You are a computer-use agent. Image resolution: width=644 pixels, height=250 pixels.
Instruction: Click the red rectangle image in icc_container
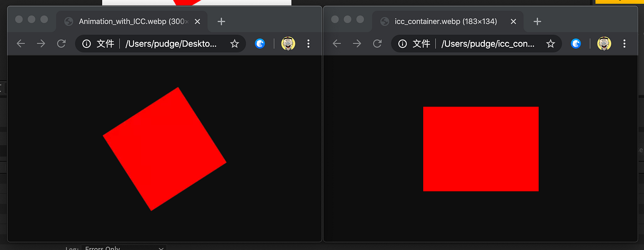tap(481, 149)
